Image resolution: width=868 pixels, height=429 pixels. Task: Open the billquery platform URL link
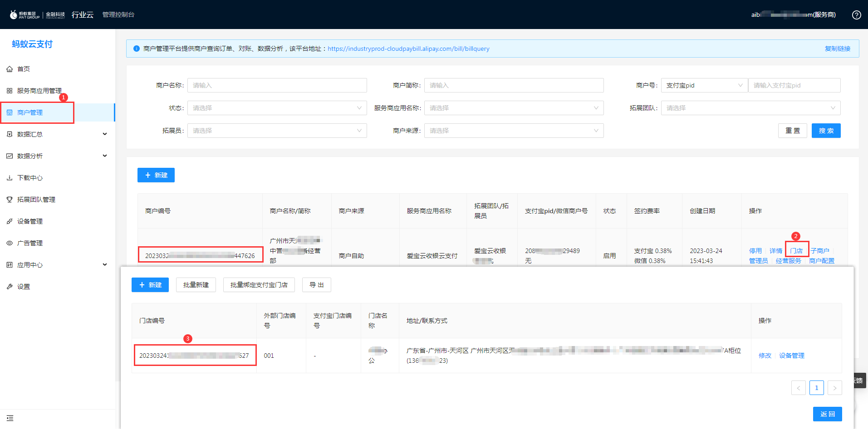pyautogui.click(x=408, y=49)
